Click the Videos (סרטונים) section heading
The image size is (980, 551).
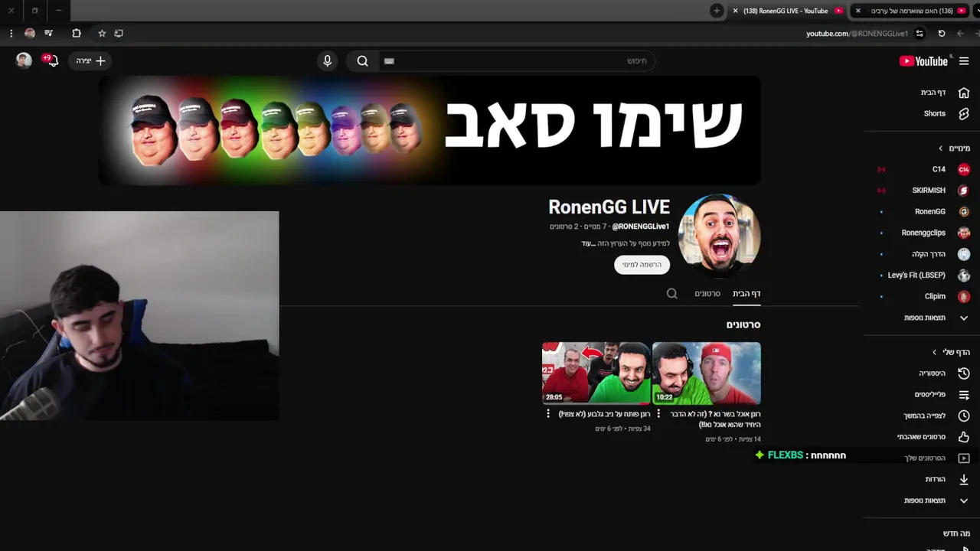[x=743, y=324]
